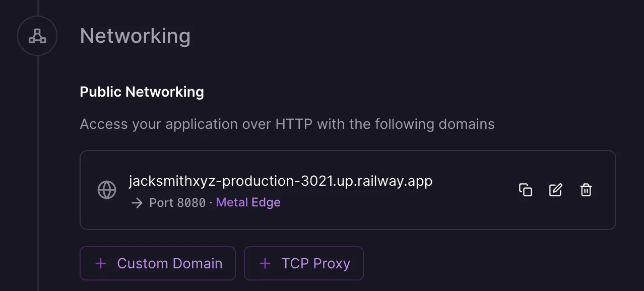Click the 'Access your application over HTTP' description
644x291 pixels.
[x=287, y=124]
